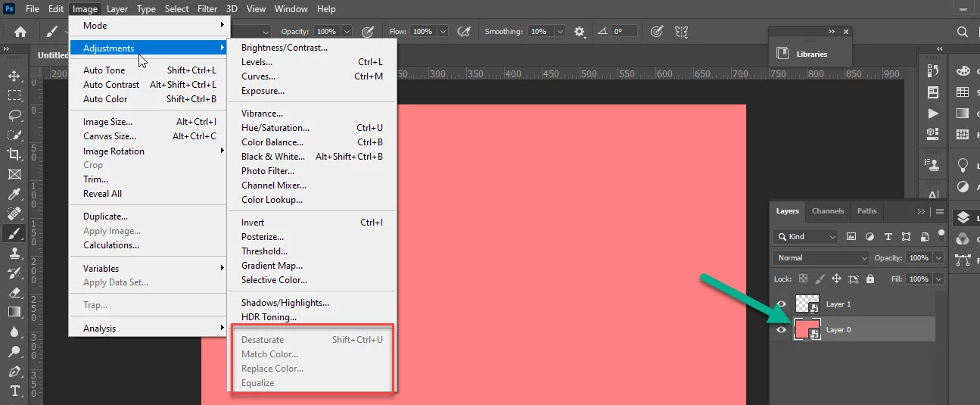Open the Swatches panel grid icon
The height and width of the screenshot is (405, 980).
tap(963, 92)
